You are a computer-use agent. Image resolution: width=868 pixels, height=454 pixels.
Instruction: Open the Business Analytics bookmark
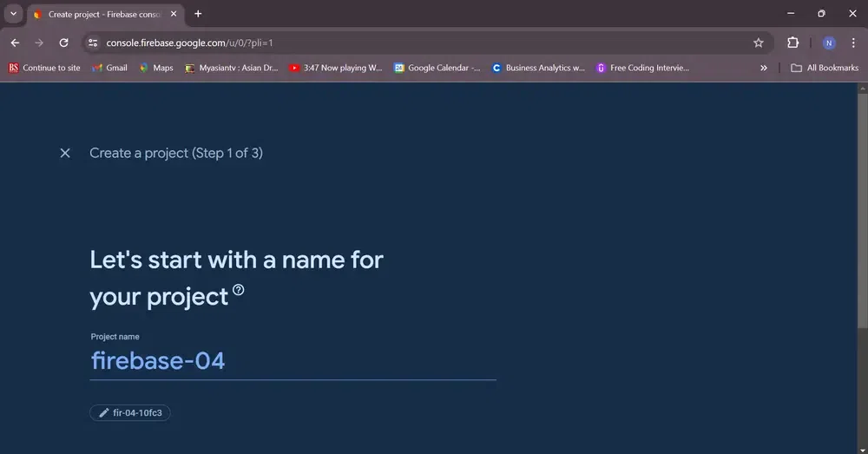coord(538,68)
